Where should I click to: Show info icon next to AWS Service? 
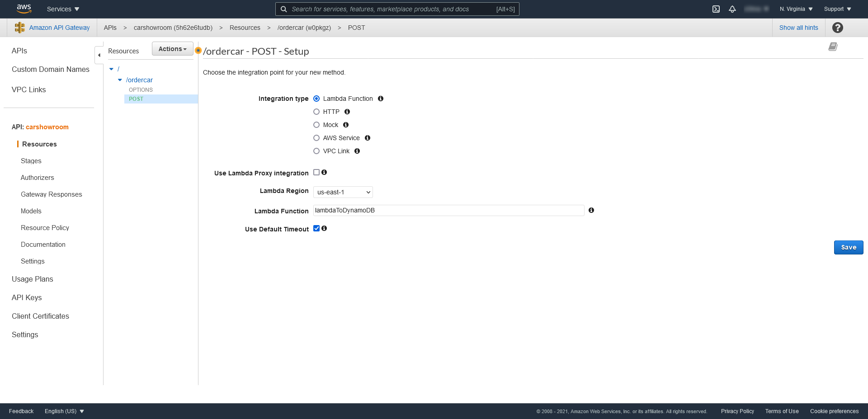click(368, 138)
